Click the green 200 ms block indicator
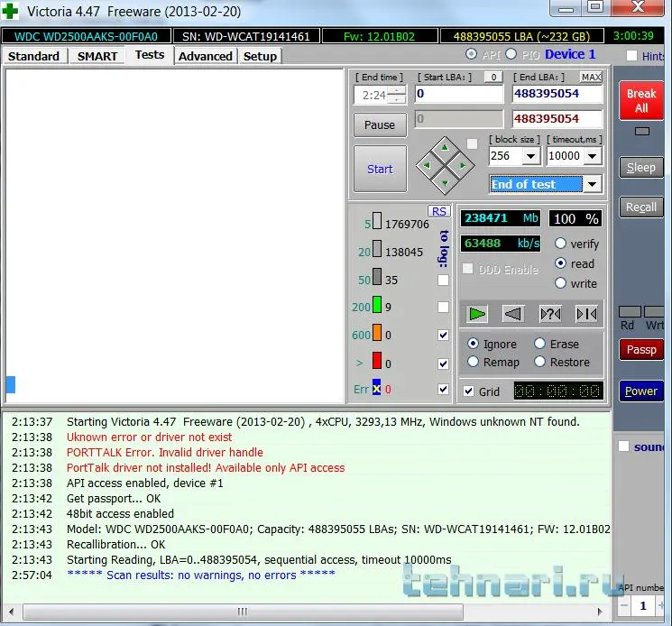 tap(377, 305)
